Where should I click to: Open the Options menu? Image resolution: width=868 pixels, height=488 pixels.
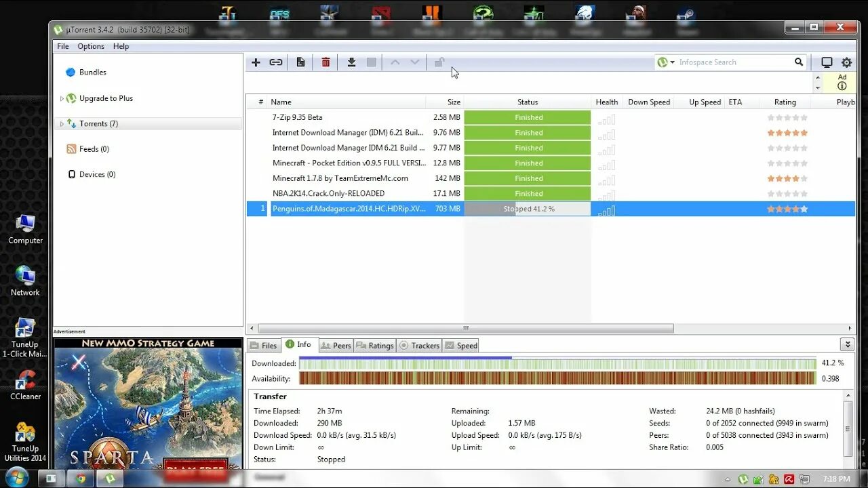(91, 47)
